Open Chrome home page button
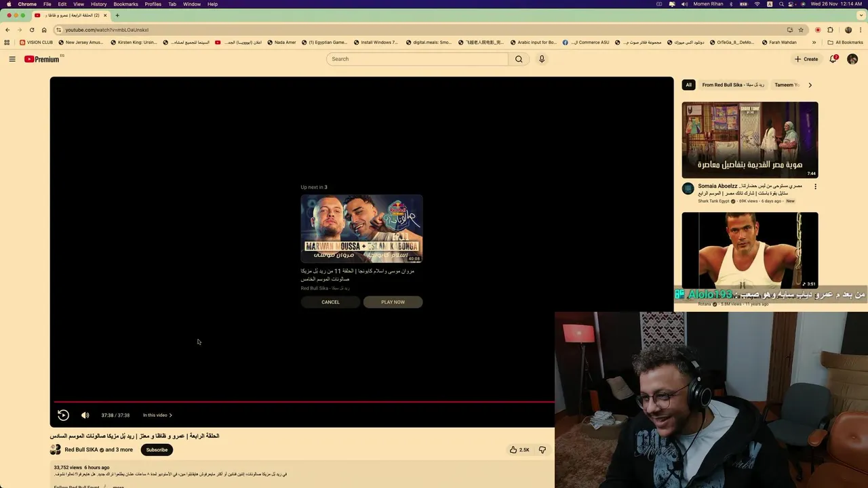Viewport: 868px width, 488px height. coord(44,30)
